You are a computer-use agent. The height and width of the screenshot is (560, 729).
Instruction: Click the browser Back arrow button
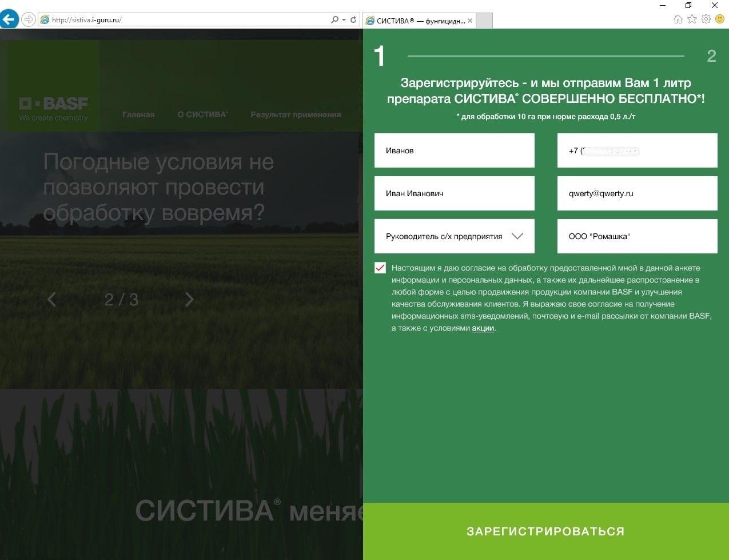[x=9, y=19]
